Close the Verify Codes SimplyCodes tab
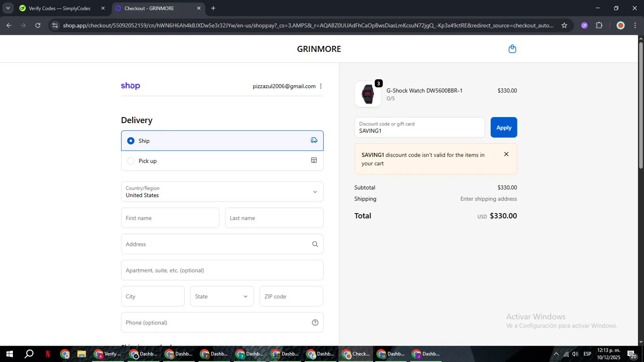644x362 pixels. pos(103,8)
